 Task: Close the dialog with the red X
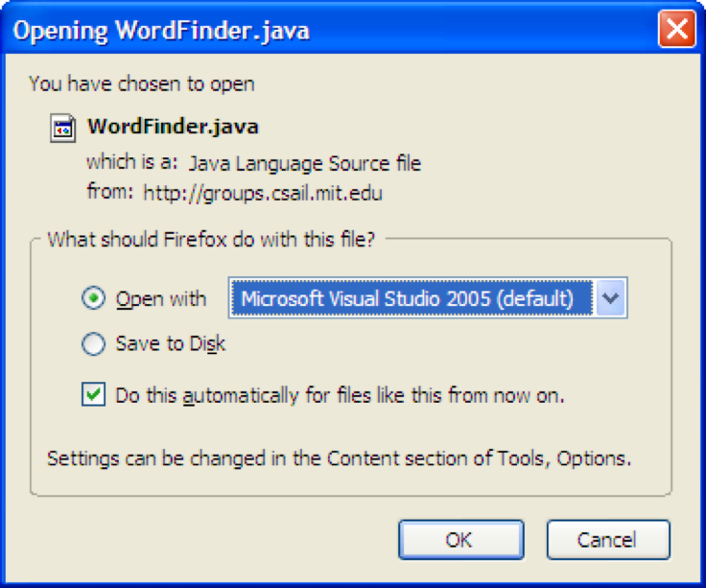(676, 31)
